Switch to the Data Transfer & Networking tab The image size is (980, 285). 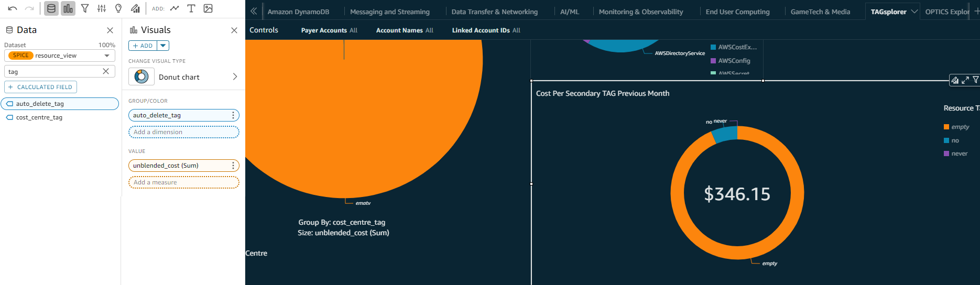(495, 12)
